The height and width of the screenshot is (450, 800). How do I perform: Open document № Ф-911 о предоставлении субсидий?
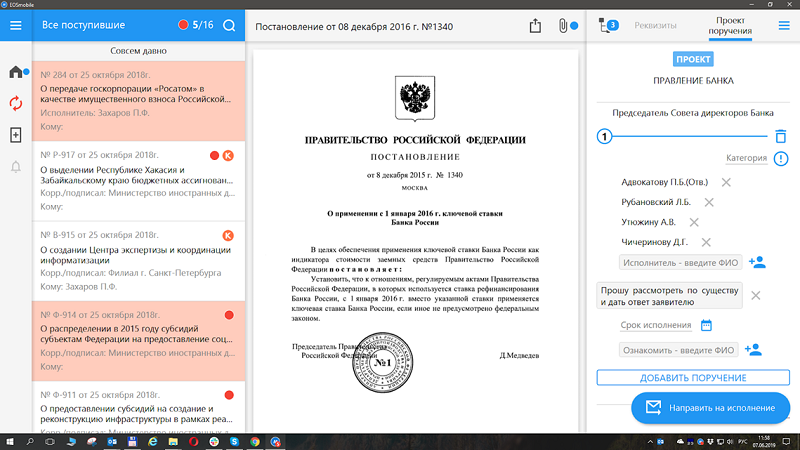pos(138,407)
